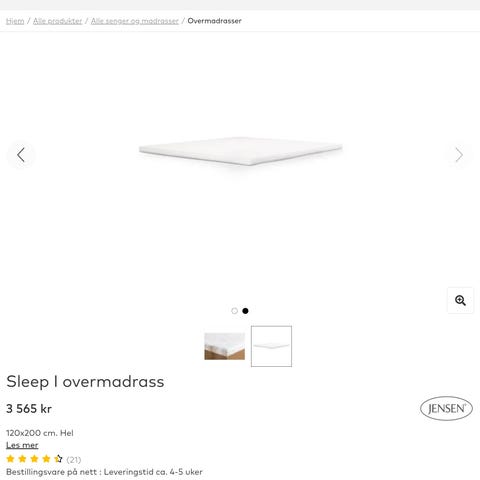
Task: Click the half-filled fifth rating star
Action: [x=58, y=459]
